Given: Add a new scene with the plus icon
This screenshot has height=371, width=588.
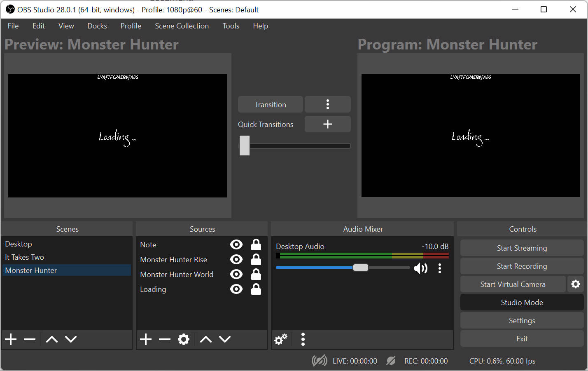Looking at the screenshot, I should [x=10, y=339].
